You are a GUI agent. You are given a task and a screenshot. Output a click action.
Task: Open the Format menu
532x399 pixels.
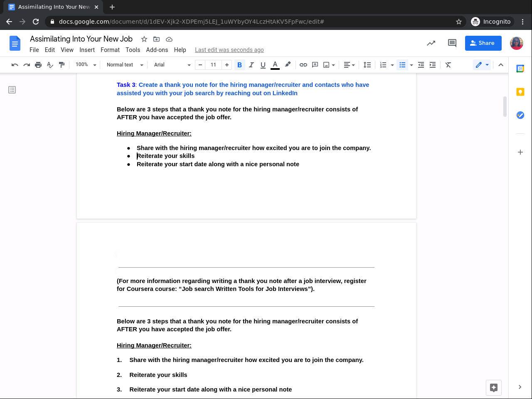point(110,50)
